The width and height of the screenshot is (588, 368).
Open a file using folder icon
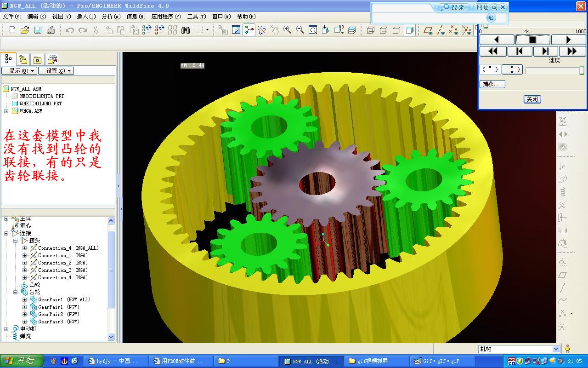pyautogui.click(x=25, y=30)
